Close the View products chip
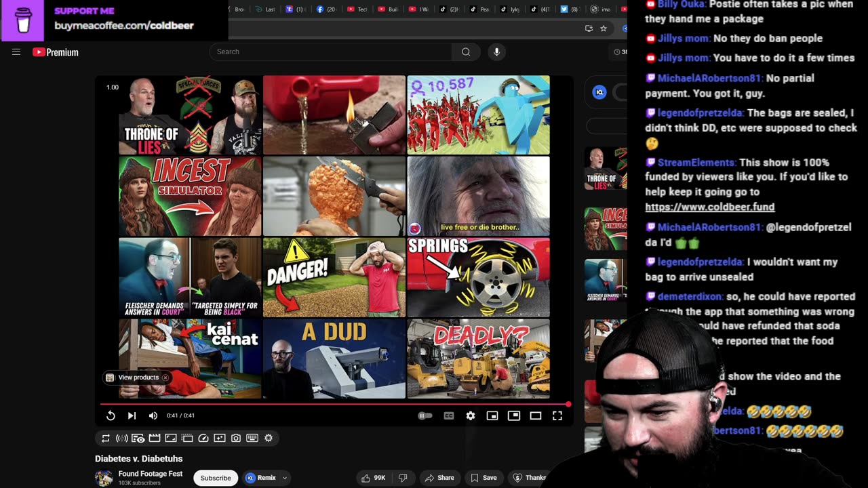Viewport: 868px width, 488px height. [165, 378]
